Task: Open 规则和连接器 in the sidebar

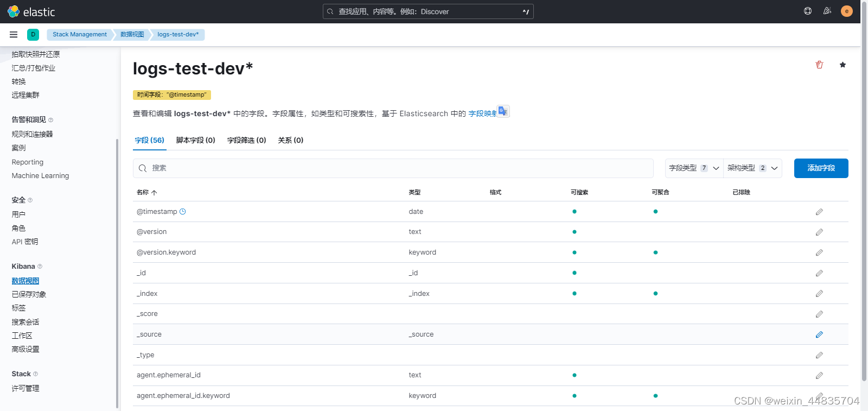Action: 33,134
